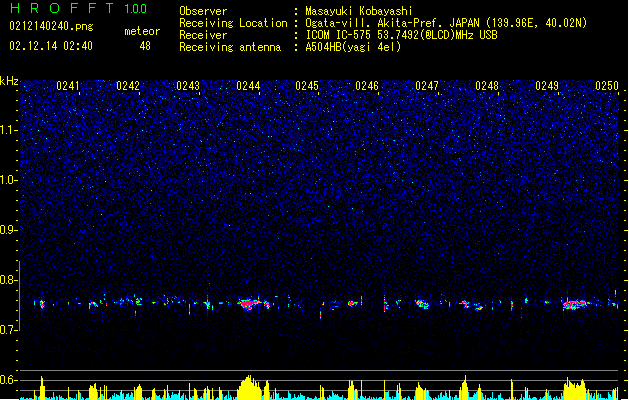Click the 0248 time marker
The image size is (629, 400).
487,86
